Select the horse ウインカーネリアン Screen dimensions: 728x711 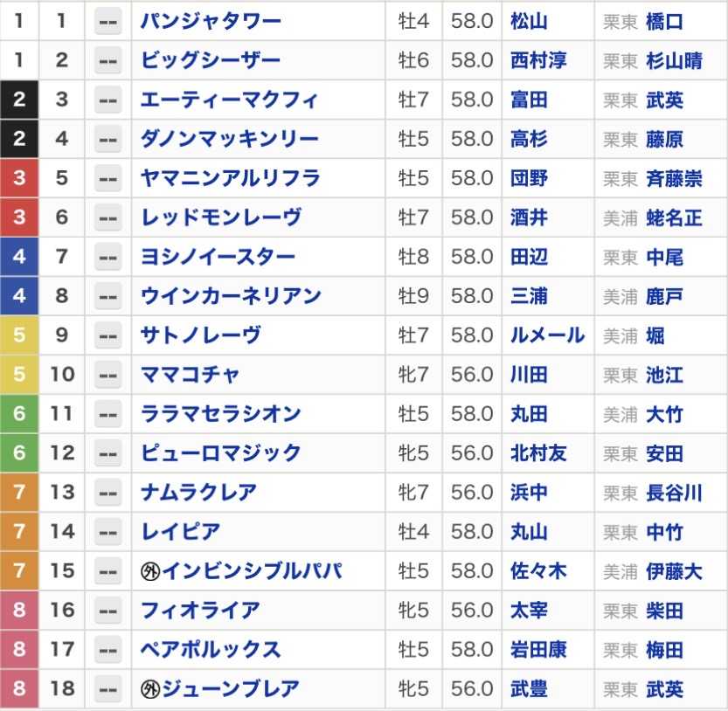coord(231,296)
